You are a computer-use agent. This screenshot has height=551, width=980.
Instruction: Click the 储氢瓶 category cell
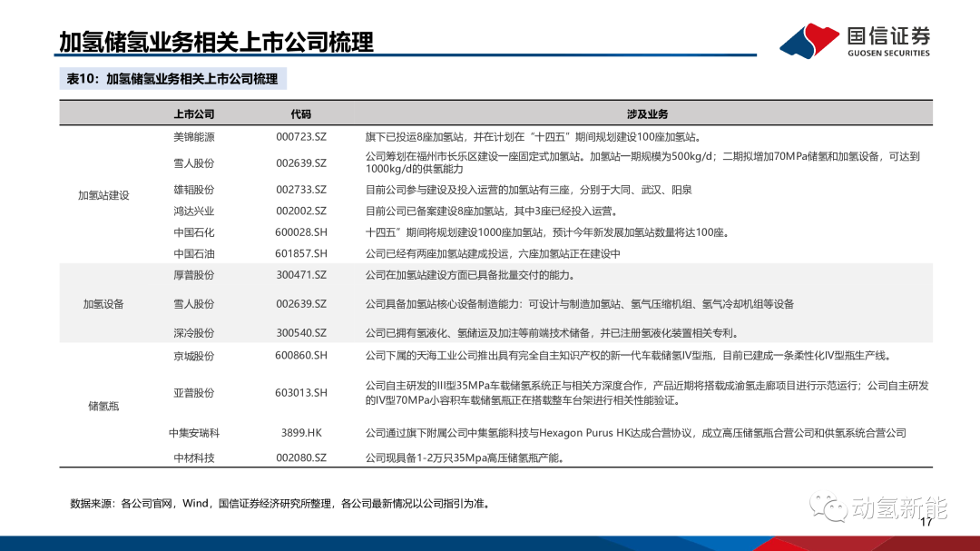point(103,407)
